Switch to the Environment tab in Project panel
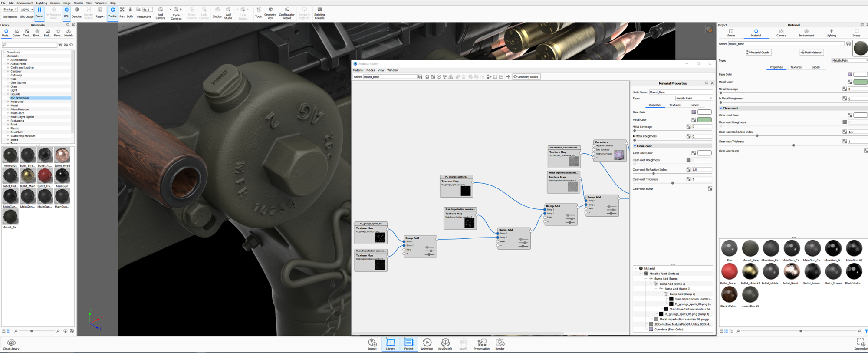The width and height of the screenshot is (868, 353). [806, 33]
